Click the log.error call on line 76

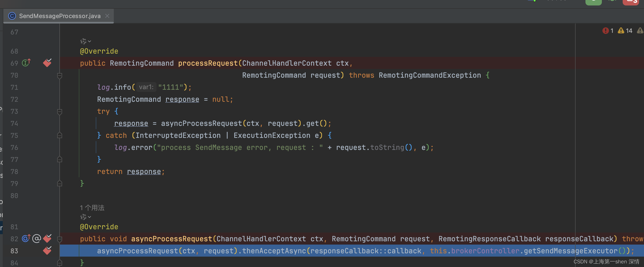pyautogui.click(x=133, y=147)
